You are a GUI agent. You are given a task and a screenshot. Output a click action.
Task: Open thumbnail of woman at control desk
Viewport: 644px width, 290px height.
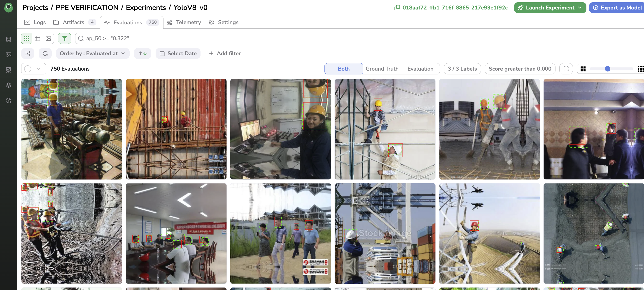coord(280,129)
